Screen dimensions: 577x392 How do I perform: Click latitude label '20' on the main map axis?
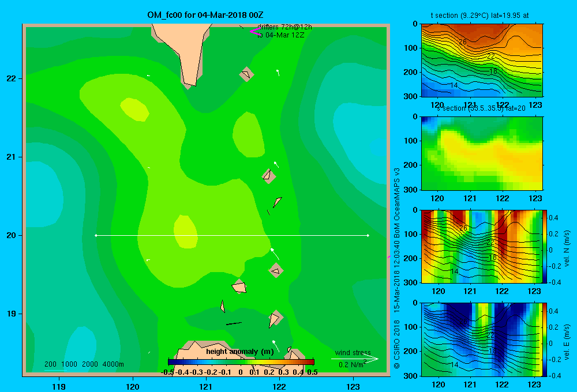pyautogui.click(x=12, y=235)
